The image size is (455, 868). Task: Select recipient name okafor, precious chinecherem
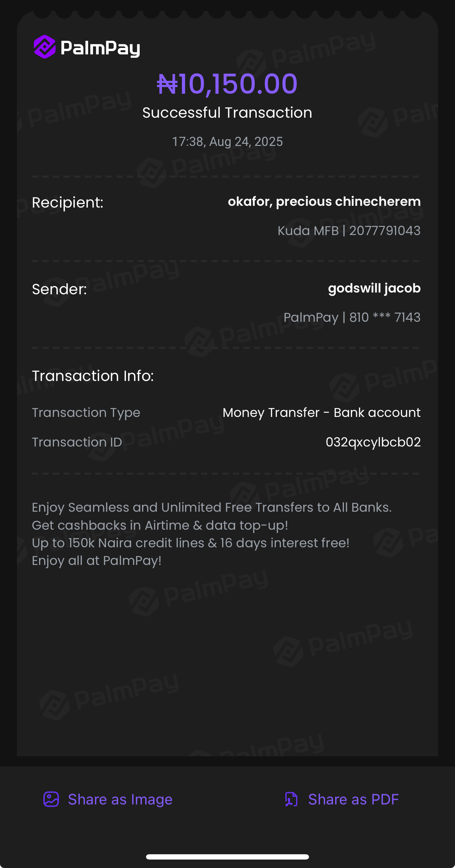324,202
